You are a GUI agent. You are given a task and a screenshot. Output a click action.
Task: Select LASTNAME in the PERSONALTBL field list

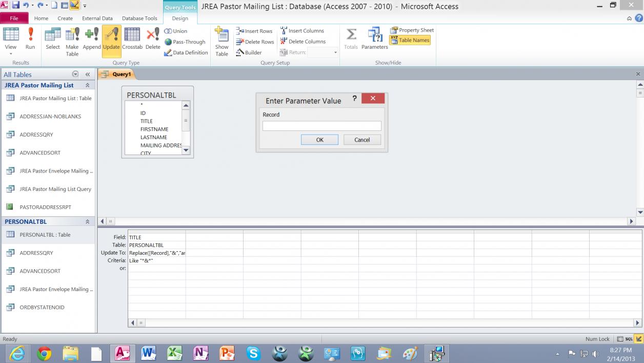[154, 138]
